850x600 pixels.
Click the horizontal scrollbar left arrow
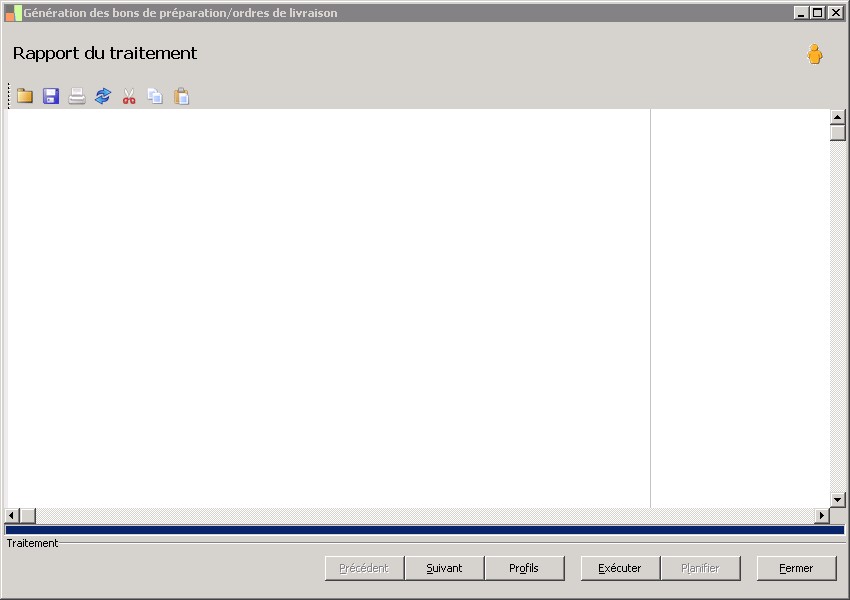coord(12,515)
